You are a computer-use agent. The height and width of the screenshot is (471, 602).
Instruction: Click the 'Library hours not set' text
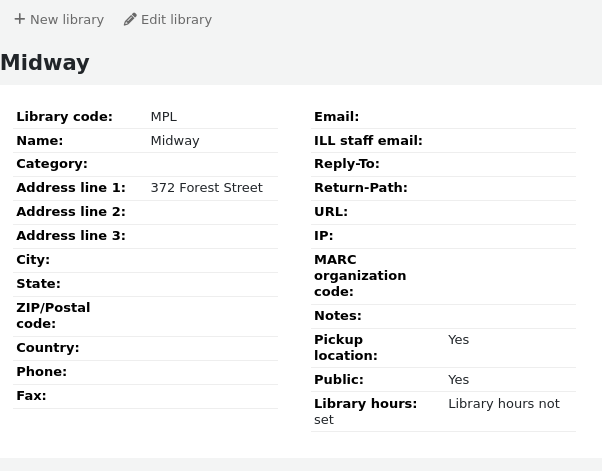point(503,404)
